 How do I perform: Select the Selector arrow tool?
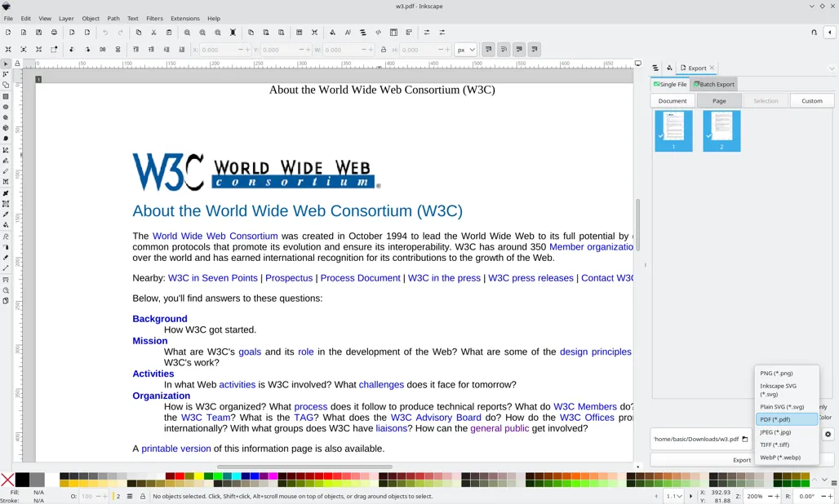click(6, 64)
